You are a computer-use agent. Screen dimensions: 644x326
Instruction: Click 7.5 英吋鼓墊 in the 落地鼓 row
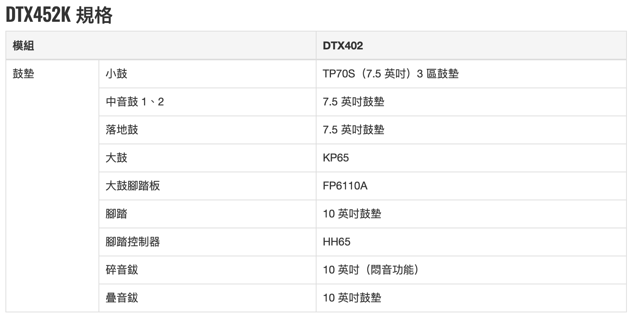pos(354,130)
